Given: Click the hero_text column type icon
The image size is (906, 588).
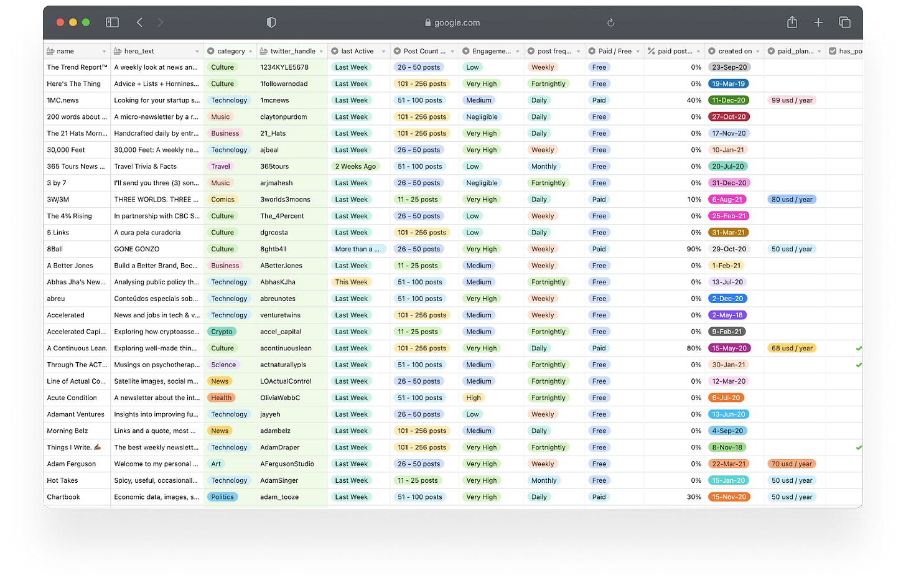Looking at the screenshot, I should [x=118, y=51].
